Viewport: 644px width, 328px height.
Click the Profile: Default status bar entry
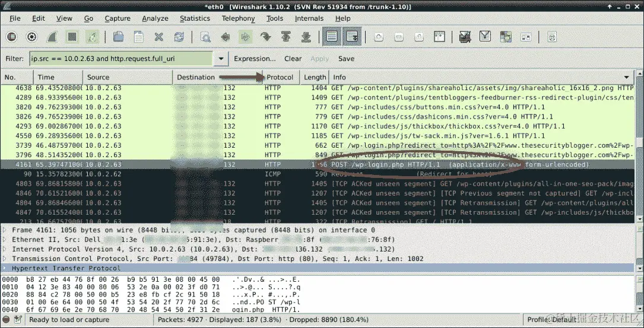pos(551,319)
